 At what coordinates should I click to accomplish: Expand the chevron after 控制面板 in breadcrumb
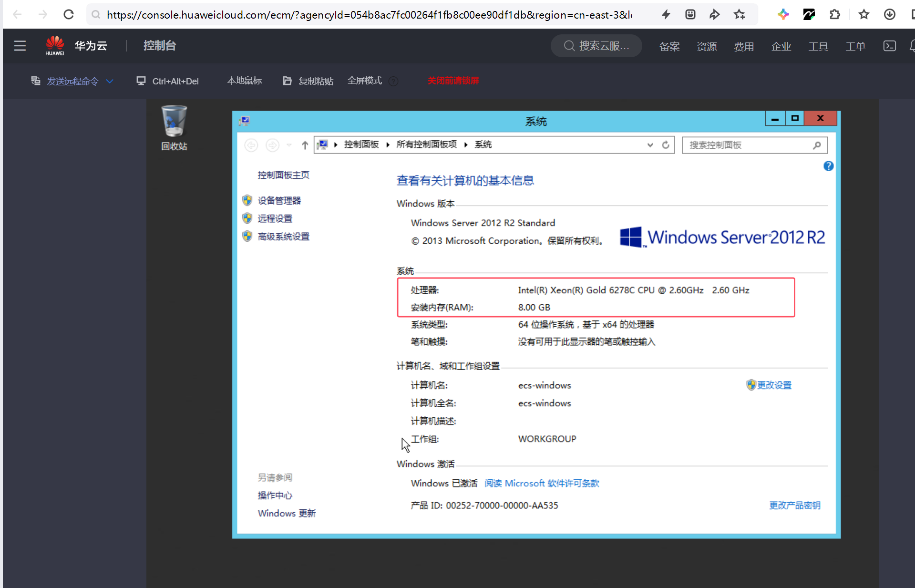[388, 144]
